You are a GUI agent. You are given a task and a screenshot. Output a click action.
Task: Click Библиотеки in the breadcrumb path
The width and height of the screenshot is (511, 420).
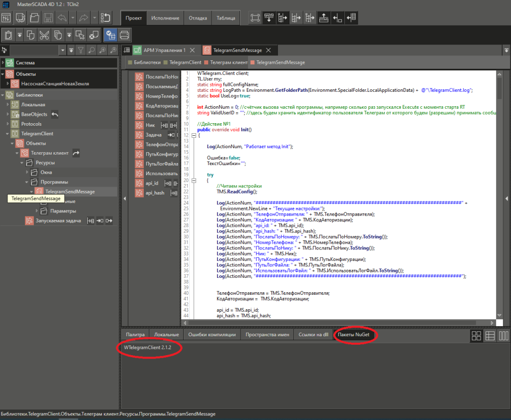coord(147,63)
